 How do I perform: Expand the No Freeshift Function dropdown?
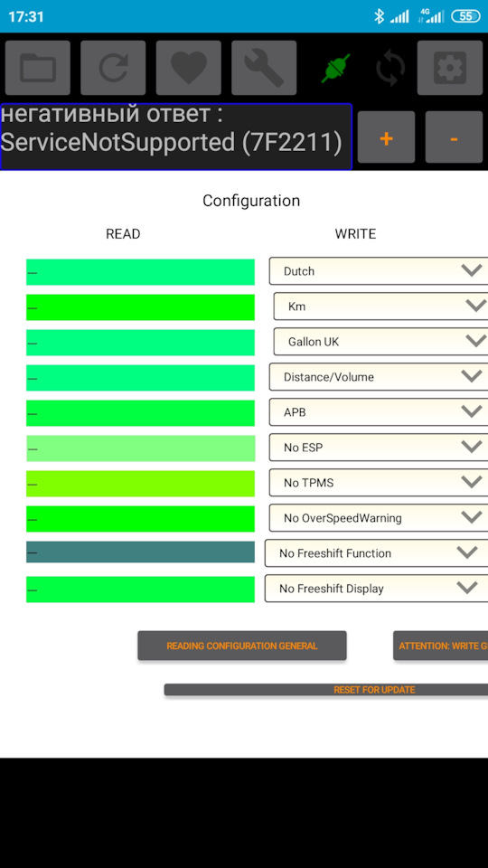point(376,553)
